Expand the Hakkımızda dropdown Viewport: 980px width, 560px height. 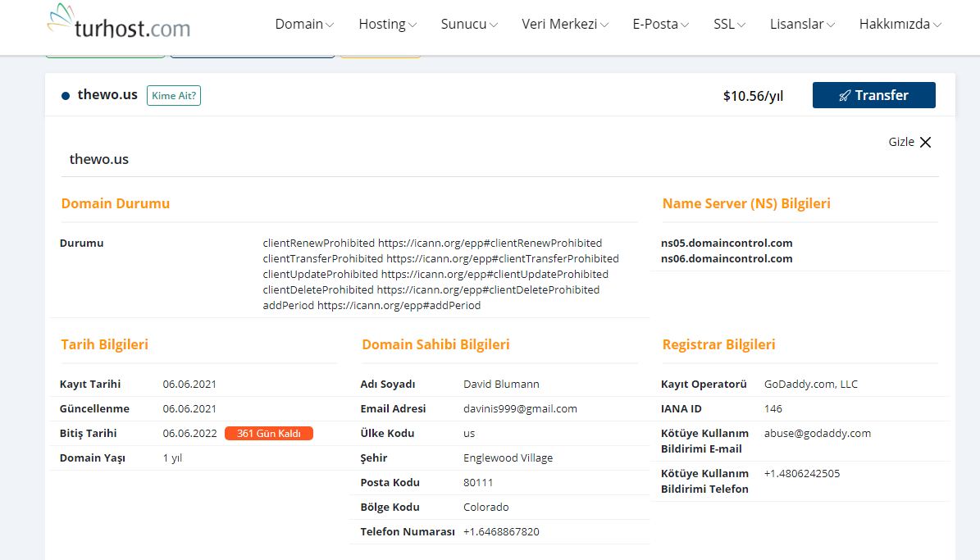tap(900, 25)
